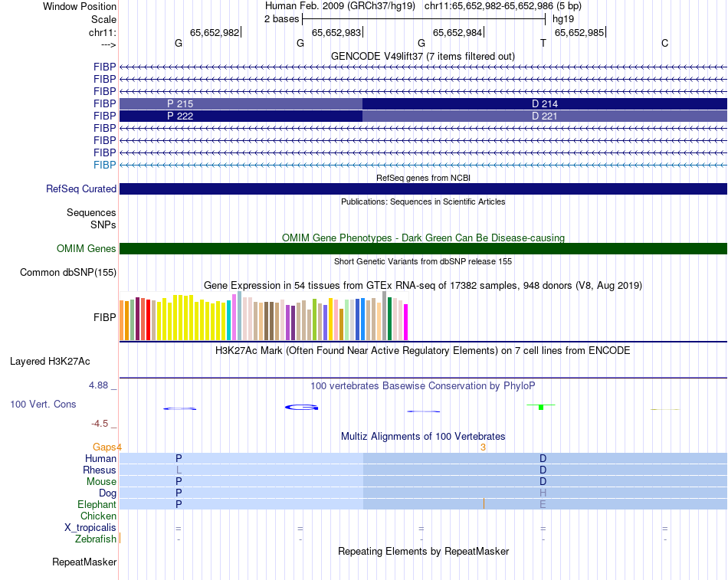Click the magenta bar in GTEx expression chart
This screenshot has height=580, width=728.
406,323
